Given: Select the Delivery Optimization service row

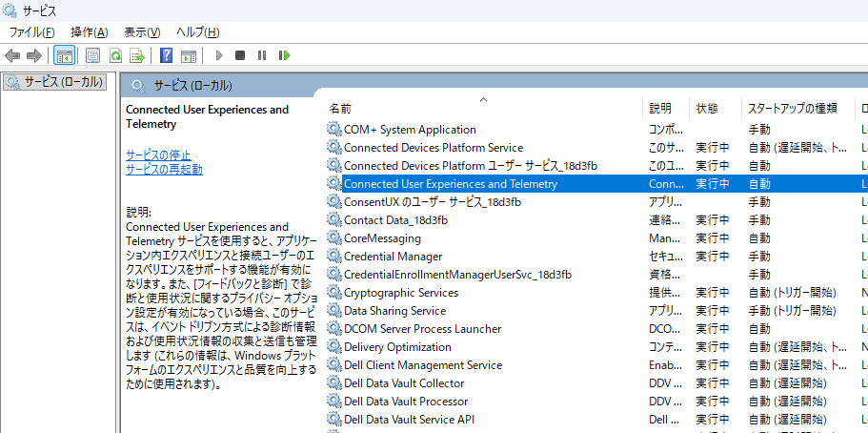Looking at the screenshot, I should 397,347.
